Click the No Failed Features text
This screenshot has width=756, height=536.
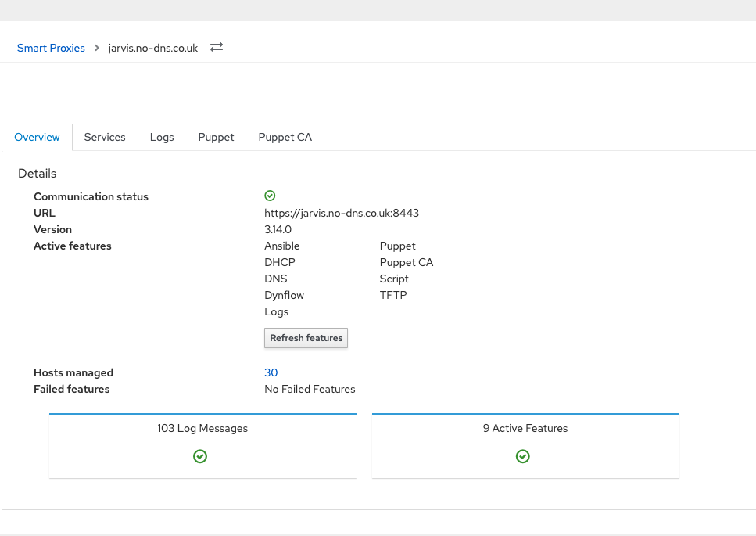(x=310, y=389)
